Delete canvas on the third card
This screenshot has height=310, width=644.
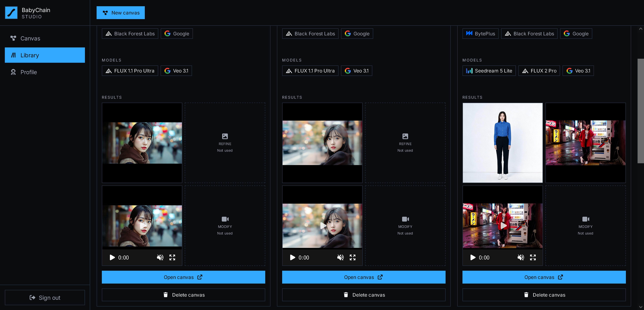(x=544, y=295)
